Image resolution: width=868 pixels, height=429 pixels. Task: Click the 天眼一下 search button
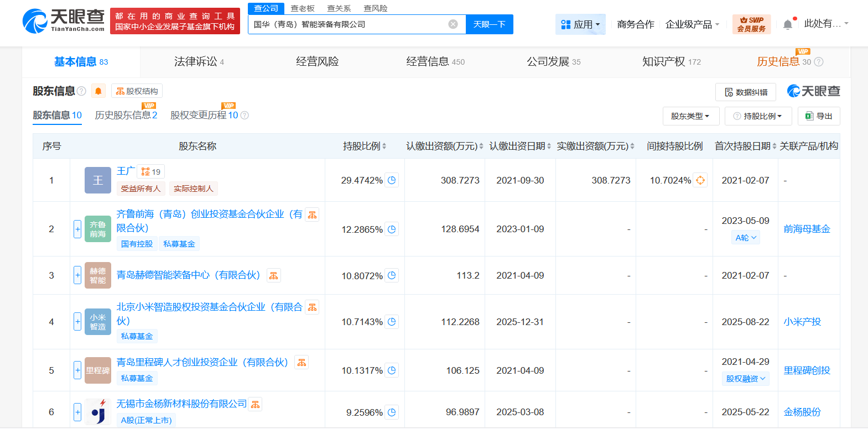click(489, 24)
